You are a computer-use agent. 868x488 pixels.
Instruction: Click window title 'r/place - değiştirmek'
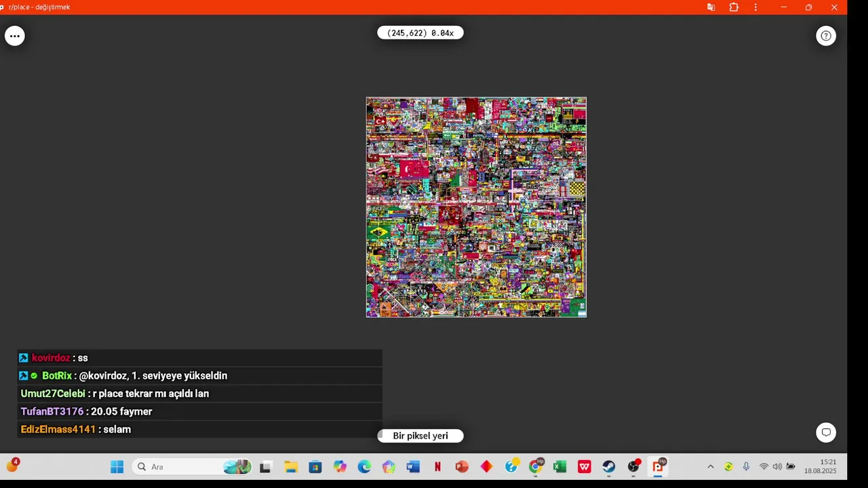tap(39, 7)
